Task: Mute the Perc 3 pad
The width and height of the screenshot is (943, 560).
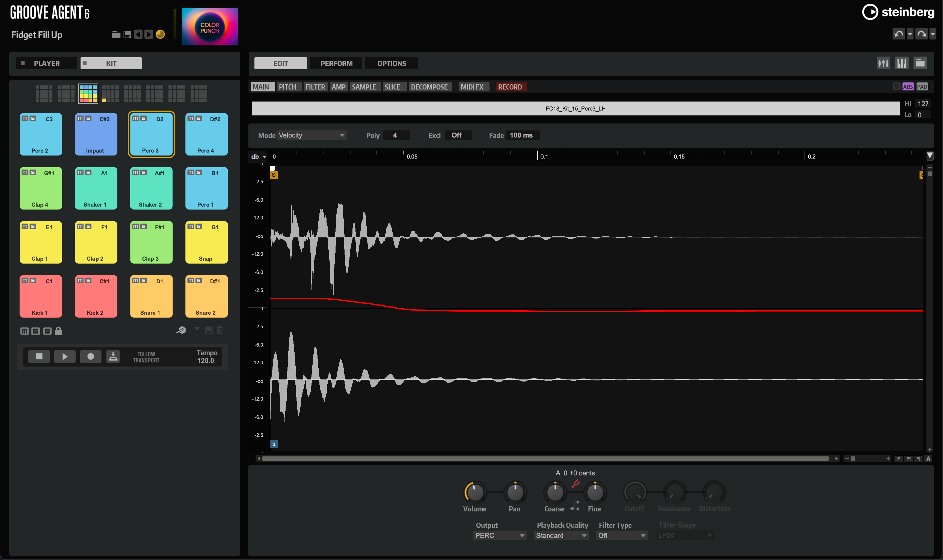Action: click(x=135, y=118)
